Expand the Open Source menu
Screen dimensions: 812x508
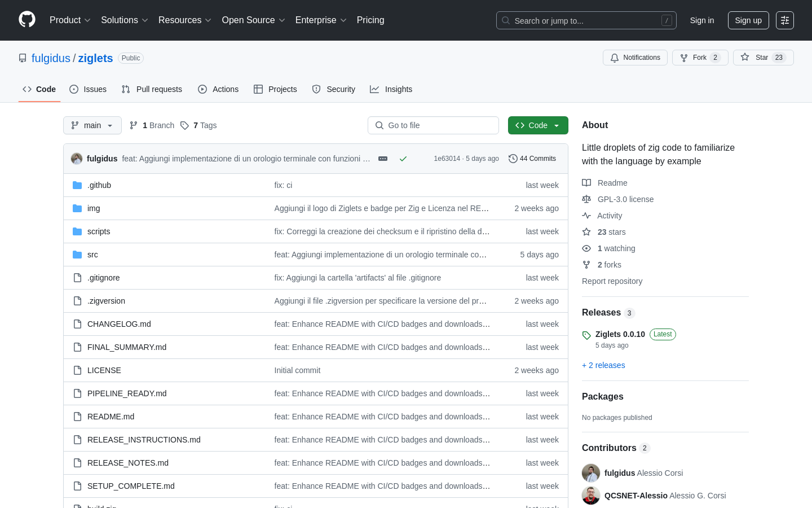254,20
